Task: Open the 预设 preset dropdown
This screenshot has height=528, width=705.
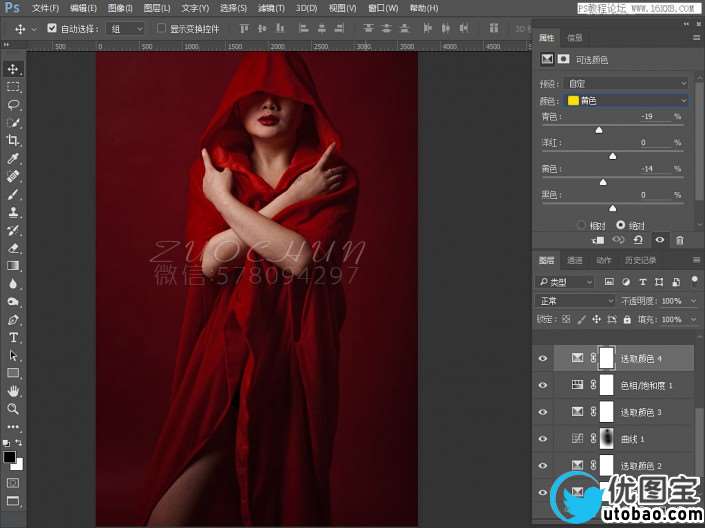Action: 626,83
